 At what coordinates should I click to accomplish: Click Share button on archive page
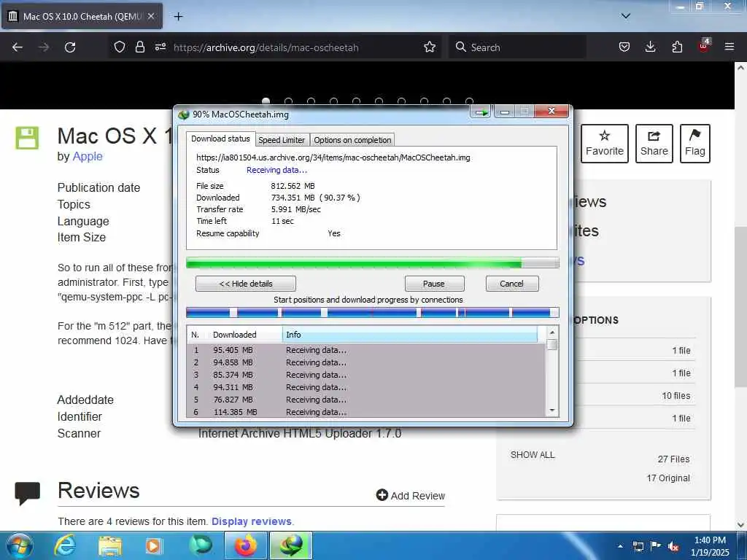(654, 144)
